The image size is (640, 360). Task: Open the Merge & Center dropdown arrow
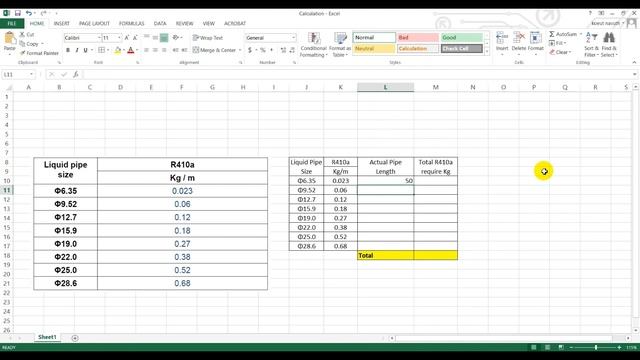(x=240, y=50)
